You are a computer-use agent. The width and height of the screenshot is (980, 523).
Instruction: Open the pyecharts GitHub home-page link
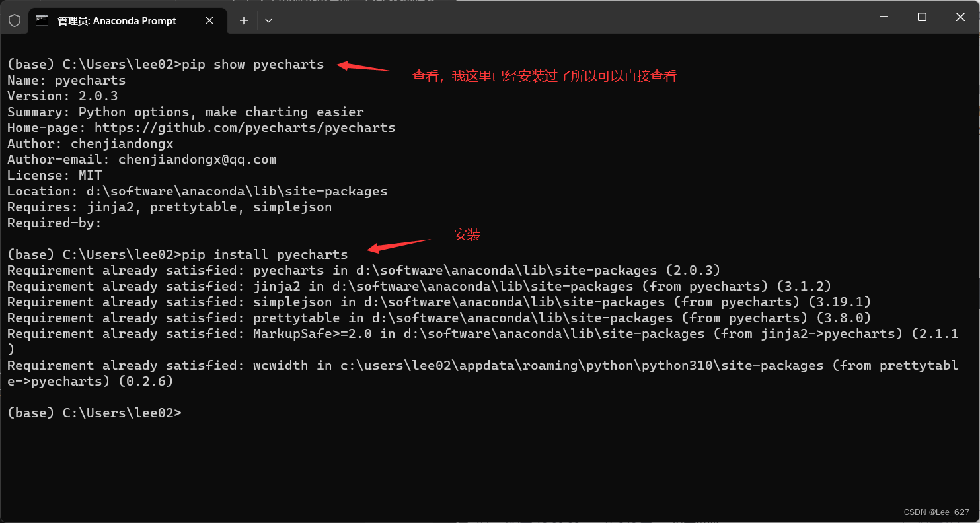pos(245,127)
